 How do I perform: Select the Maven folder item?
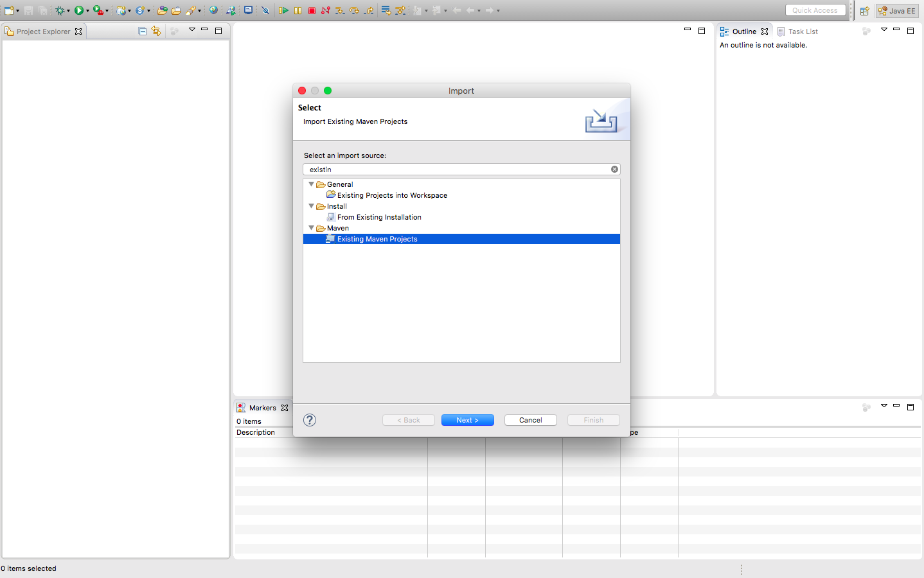point(338,228)
